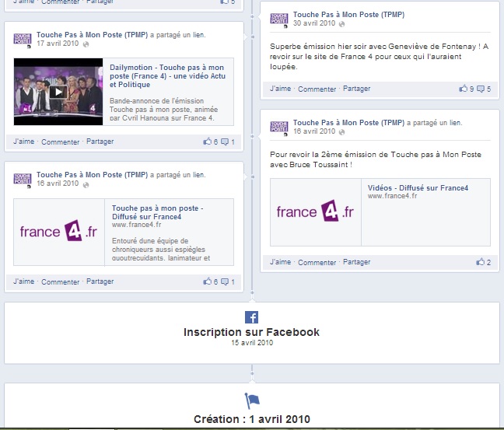Image resolution: width=504 pixels, height=430 pixels.
Task: Open page name on 30 avril 2010 post
Action: pos(348,15)
